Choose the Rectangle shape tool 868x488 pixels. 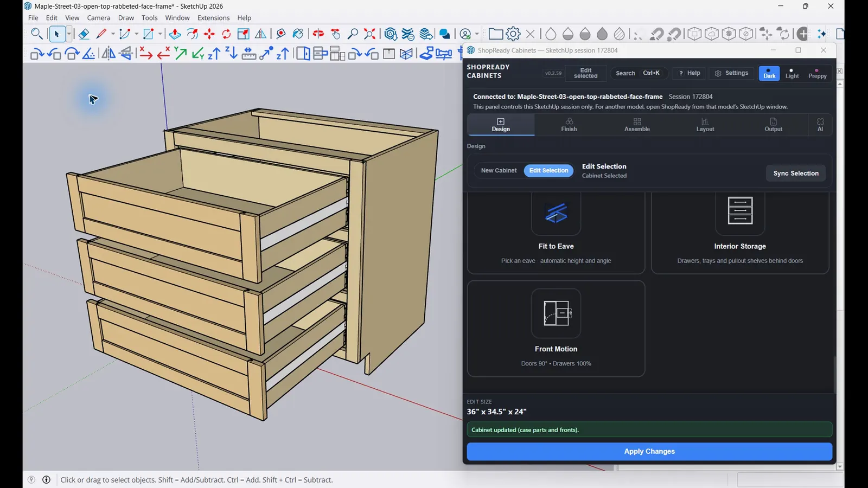click(x=149, y=34)
